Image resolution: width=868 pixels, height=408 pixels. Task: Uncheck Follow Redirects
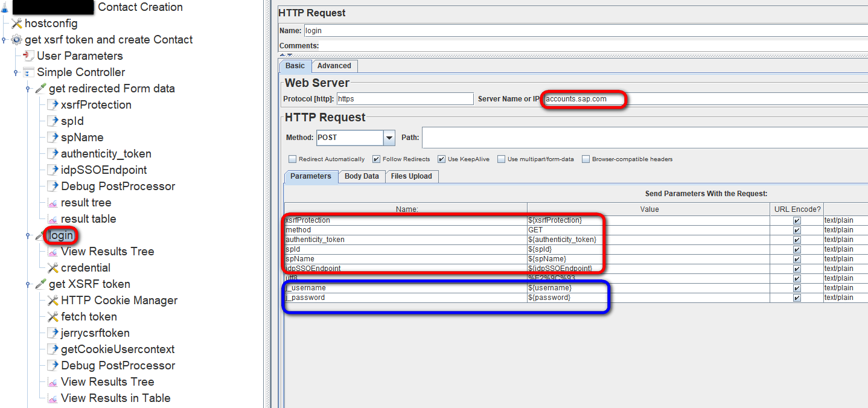(x=377, y=159)
